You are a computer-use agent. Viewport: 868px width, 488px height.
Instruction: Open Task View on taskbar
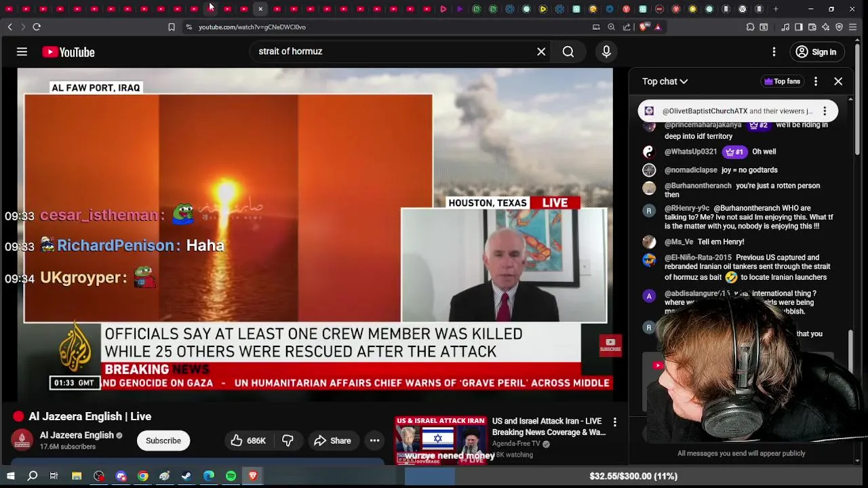(x=54, y=476)
